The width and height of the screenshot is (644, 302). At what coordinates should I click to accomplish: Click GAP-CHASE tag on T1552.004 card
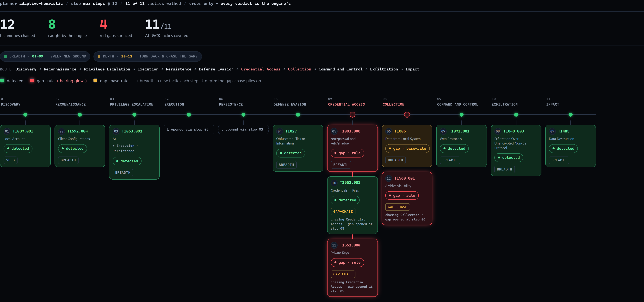pos(343,274)
